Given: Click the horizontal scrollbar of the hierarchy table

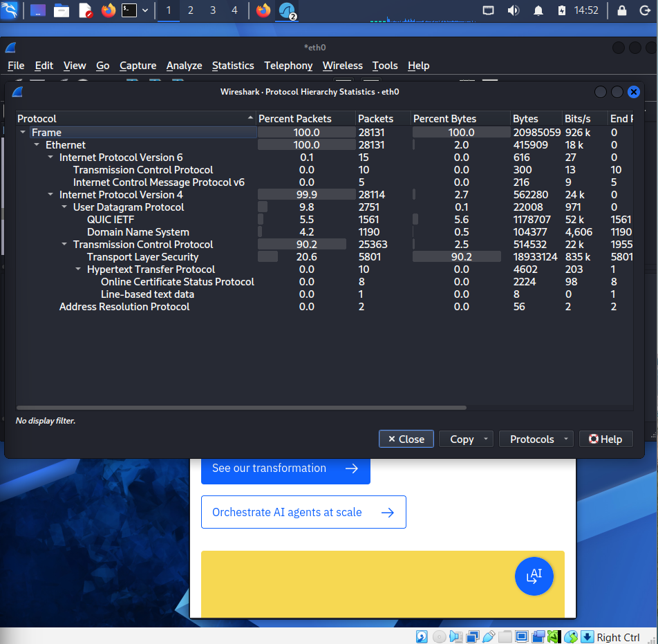Looking at the screenshot, I should click(241, 408).
